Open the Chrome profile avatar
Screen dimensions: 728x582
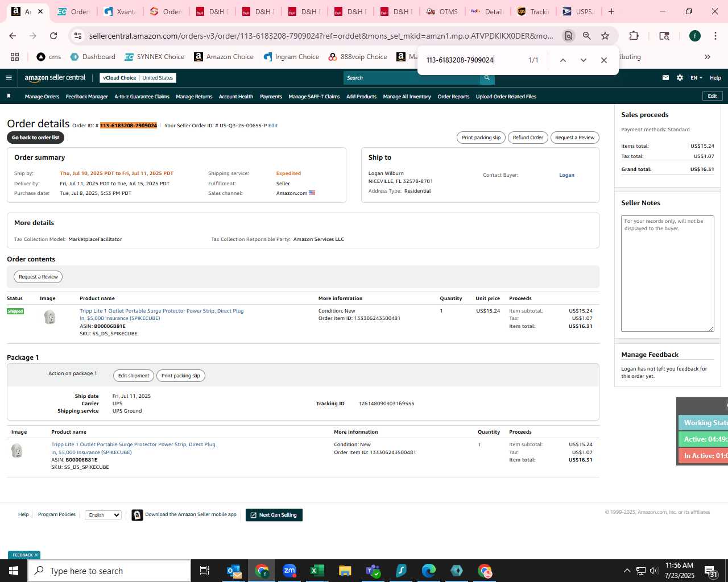(x=694, y=36)
